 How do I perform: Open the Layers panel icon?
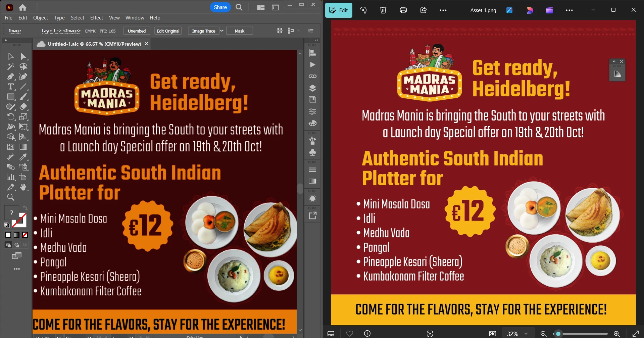click(x=312, y=88)
